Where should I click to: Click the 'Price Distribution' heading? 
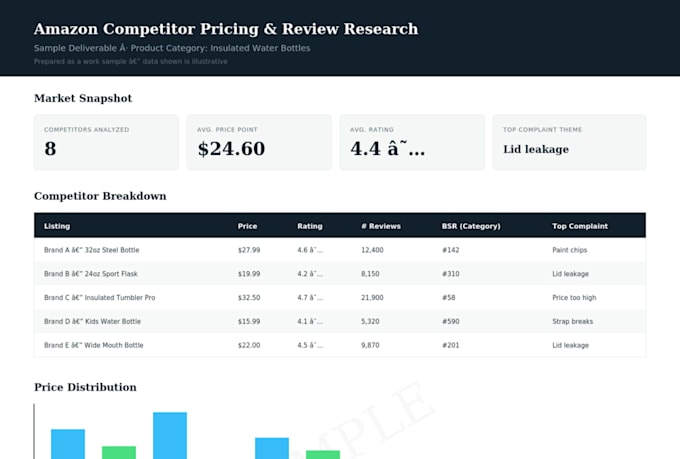[x=85, y=387]
